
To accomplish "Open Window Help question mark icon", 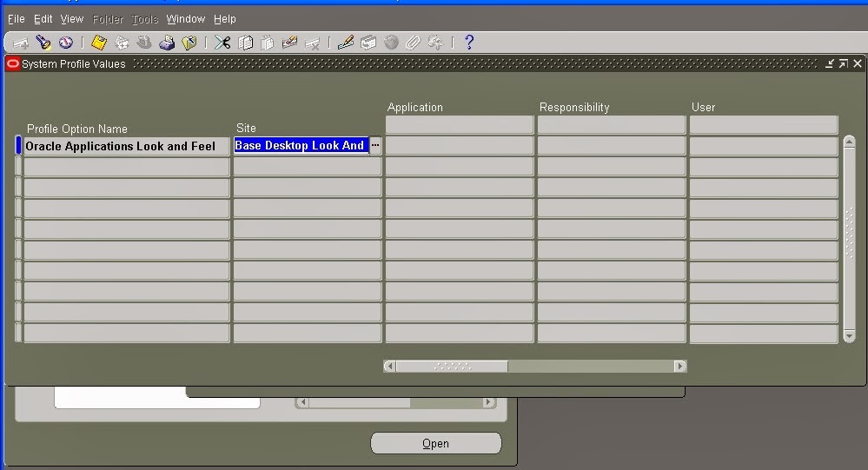I will (469, 43).
